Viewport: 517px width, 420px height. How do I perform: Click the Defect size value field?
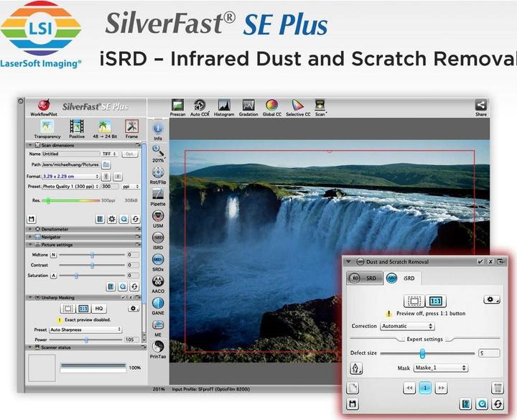point(489,353)
